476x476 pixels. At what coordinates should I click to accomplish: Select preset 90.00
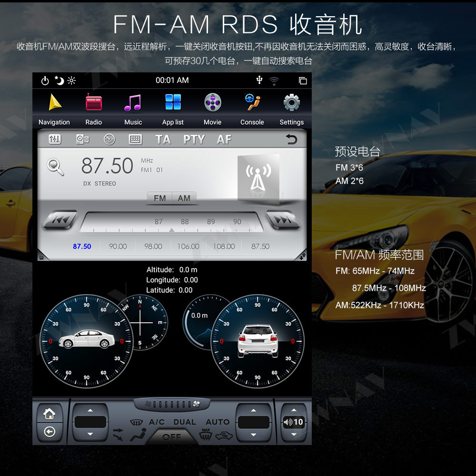coord(118,246)
